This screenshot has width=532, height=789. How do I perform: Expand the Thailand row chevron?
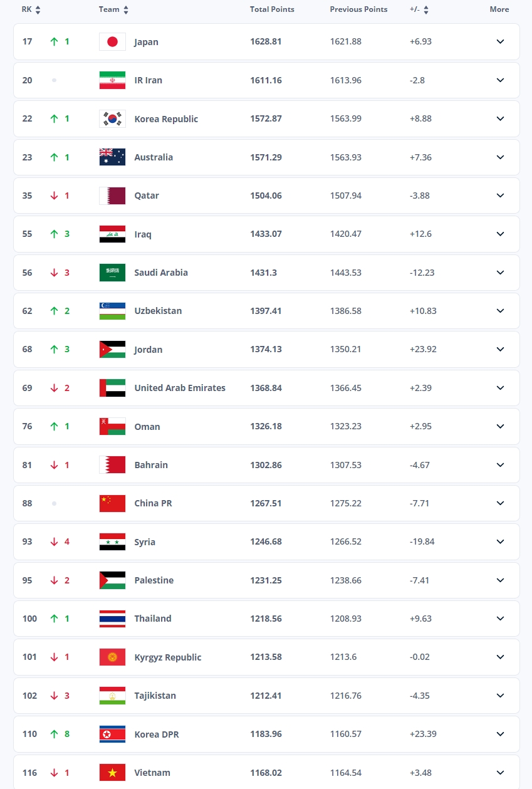[x=500, y=619]
